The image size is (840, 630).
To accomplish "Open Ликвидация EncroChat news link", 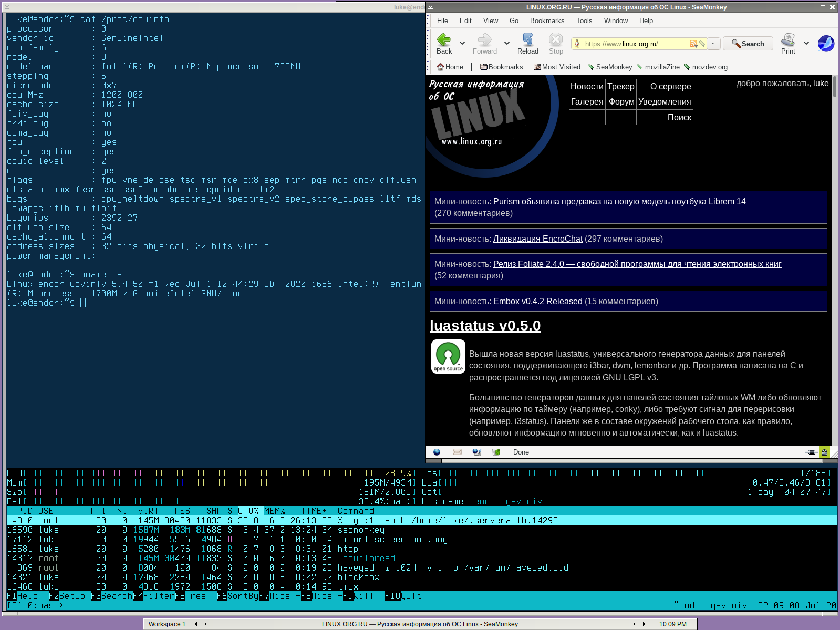I will [538, 239].
